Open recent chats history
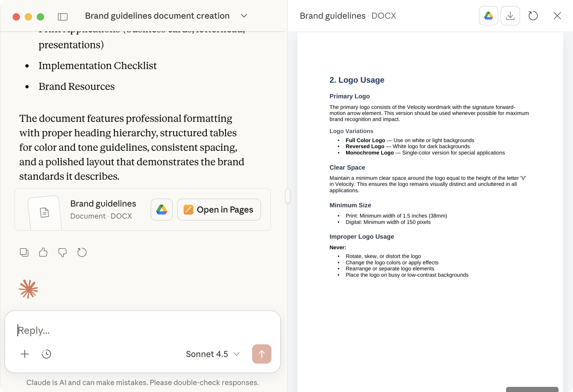This screenshot has width=573, height=392. pyautogui.click(x=46, y=354)
